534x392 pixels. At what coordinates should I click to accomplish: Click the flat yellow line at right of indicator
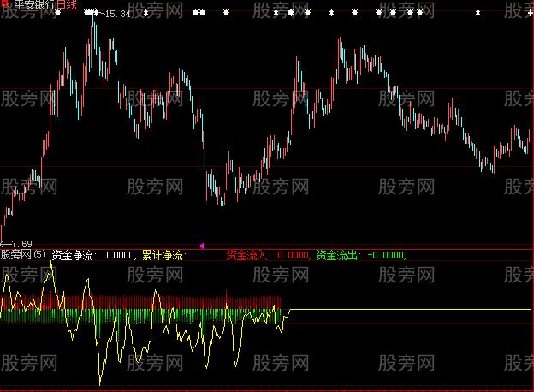pyautogui.click(x=411, y=309)
